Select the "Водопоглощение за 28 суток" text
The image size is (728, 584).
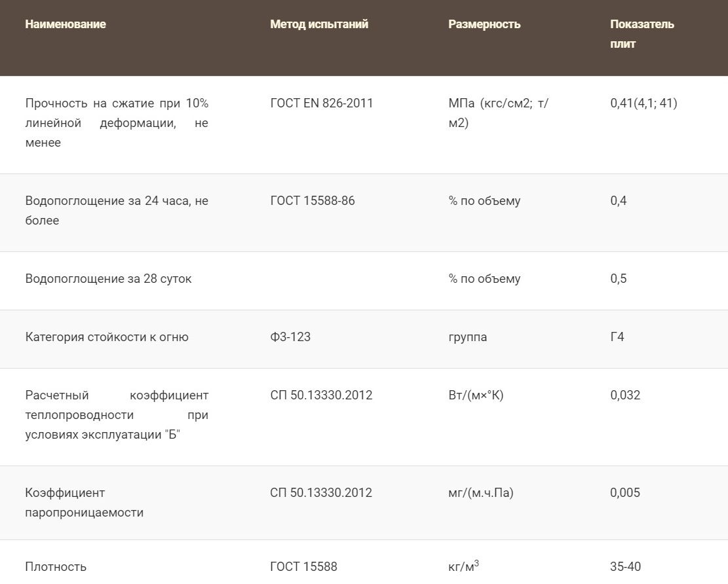109,279
